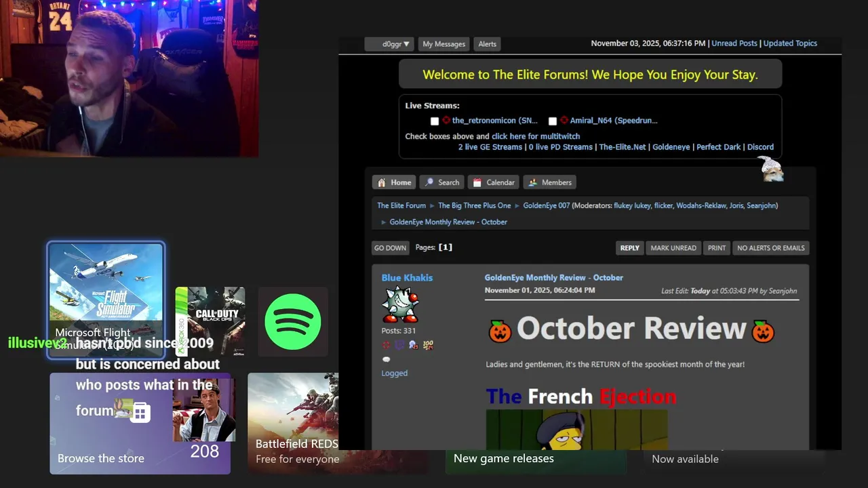Click the magnifier icon on Search tab
Viewport: 868px width, 488px height.
[x=429, y=182]
